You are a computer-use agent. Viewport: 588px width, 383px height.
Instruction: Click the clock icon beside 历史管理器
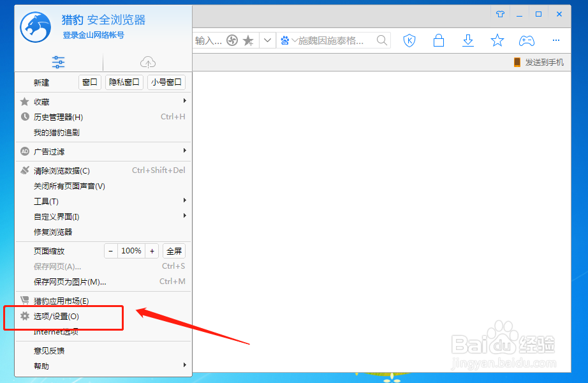tap(25, 117)
